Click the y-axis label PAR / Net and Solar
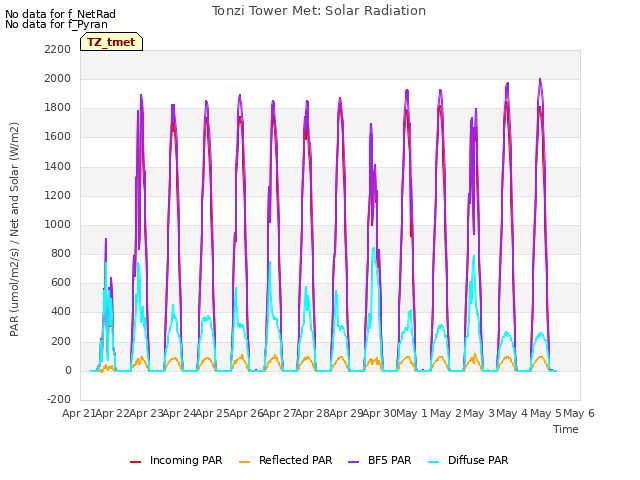 (14, 229)
